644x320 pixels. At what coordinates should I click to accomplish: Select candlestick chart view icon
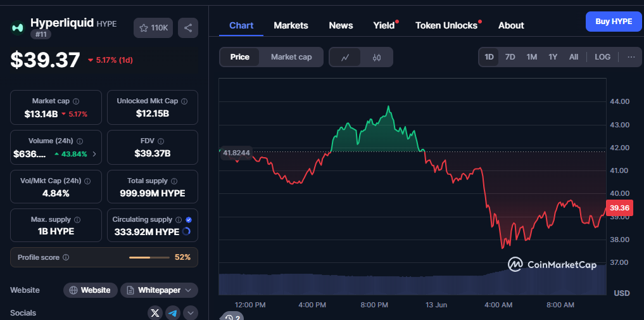pyautogui.click(x=377, y=57)
